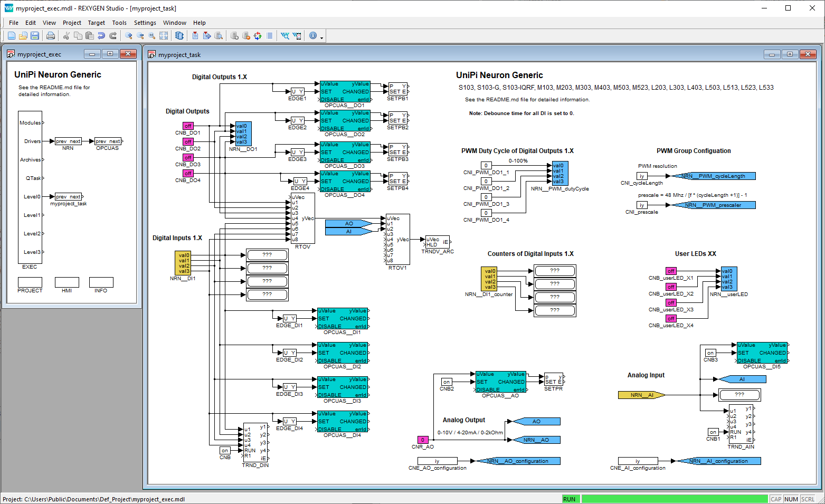Toggle the CNB_DO4 off switch block
The width and height of the screenshot is (825, 504).
[188, 173]
